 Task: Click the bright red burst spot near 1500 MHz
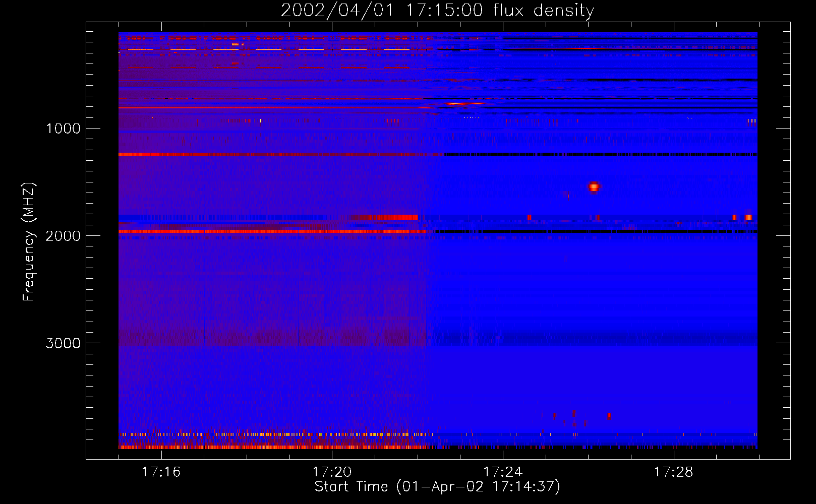[594, 187]
